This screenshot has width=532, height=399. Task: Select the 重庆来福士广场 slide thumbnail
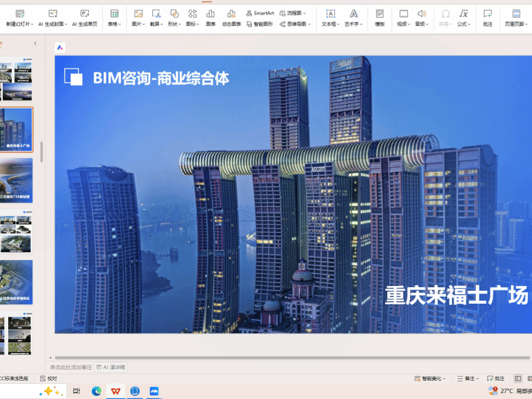(x=16, y=129)
